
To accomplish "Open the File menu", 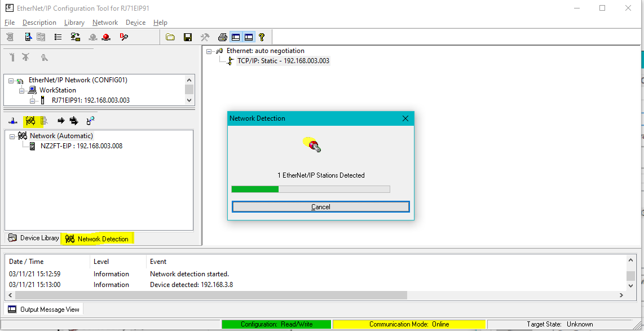I will pos(10,23).
